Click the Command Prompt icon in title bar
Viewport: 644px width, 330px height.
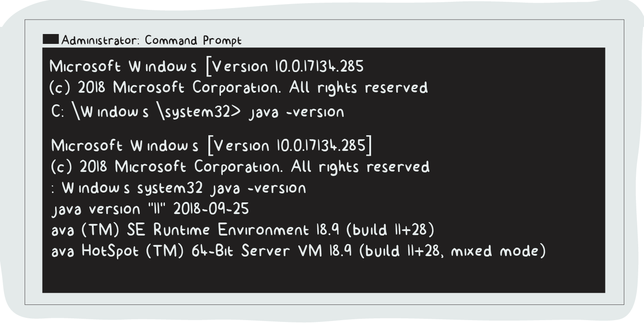click(x=50, y=40)
